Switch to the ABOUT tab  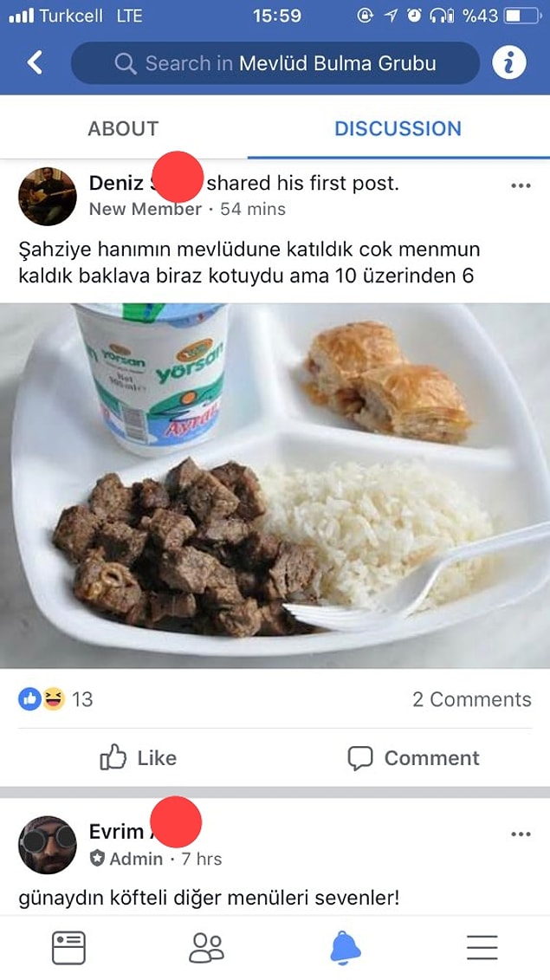click(x=123, y=128)
